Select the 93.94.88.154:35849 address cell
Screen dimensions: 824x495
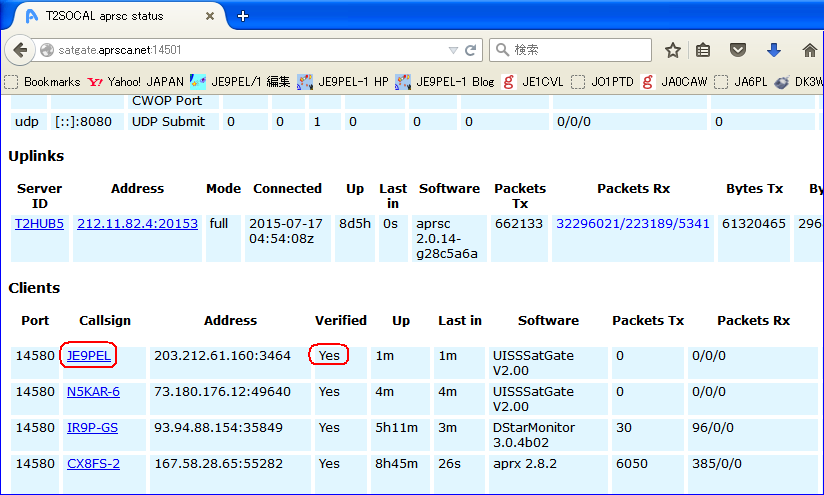tap(230, 435)
